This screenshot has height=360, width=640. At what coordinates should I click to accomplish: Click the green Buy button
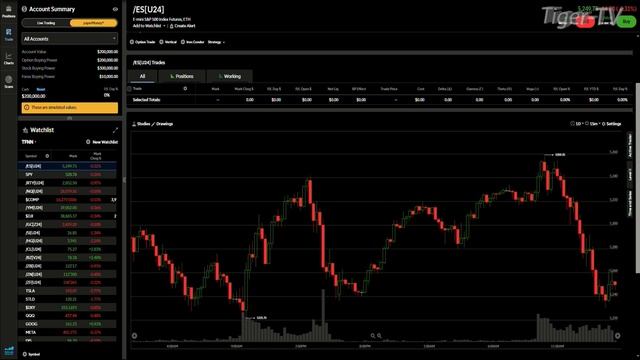point(626,21)
